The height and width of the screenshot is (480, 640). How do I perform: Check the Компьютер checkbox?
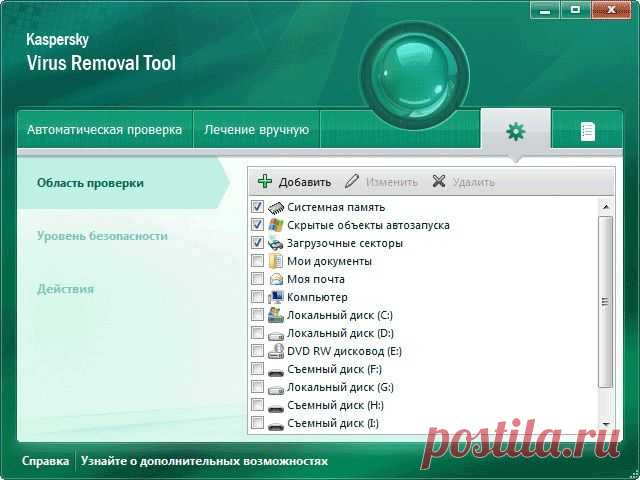(257, 296)
